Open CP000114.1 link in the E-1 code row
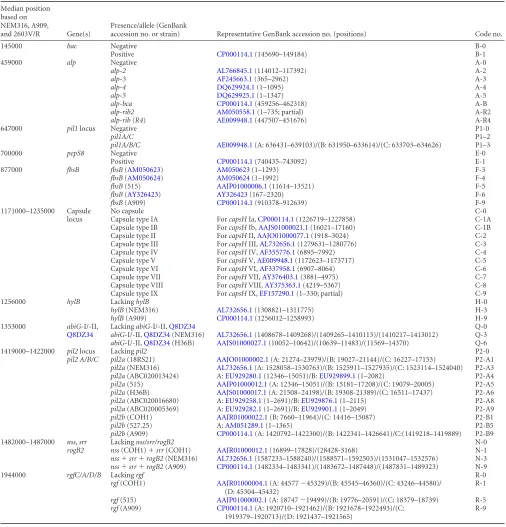The image size is (506, 527). [234, 161]
